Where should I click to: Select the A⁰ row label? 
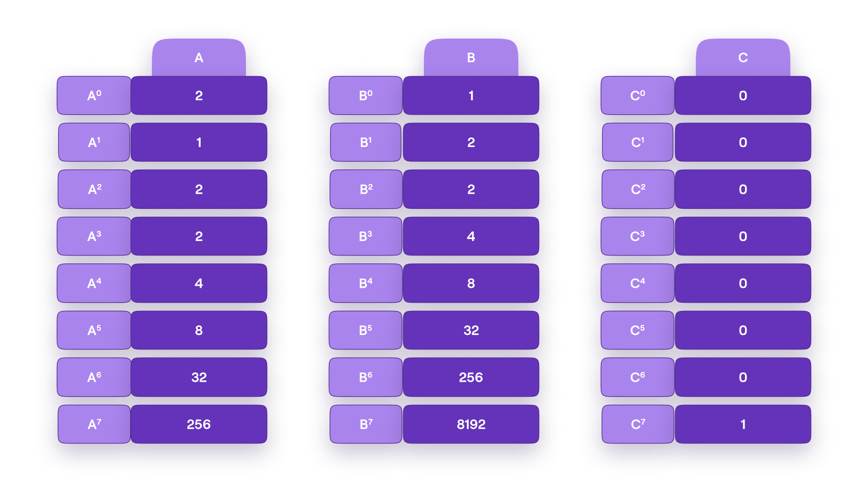(94, 95)
